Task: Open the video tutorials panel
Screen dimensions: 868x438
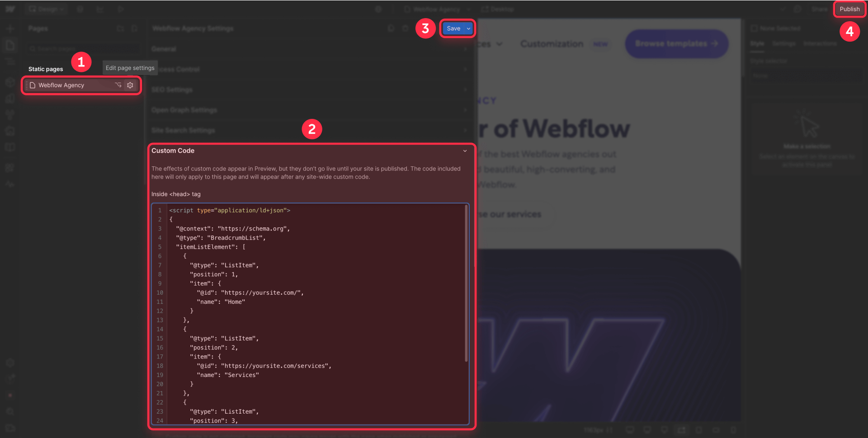Action: point(10,428)
